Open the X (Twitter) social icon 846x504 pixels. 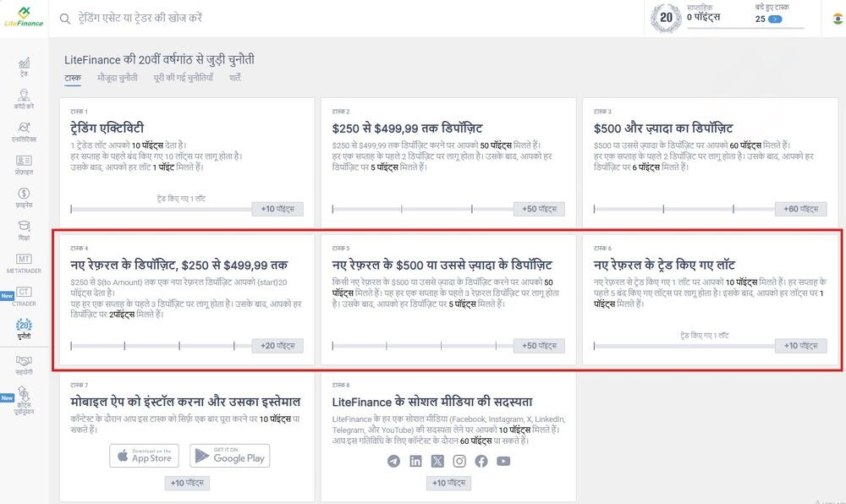click(x=437, y=461)
